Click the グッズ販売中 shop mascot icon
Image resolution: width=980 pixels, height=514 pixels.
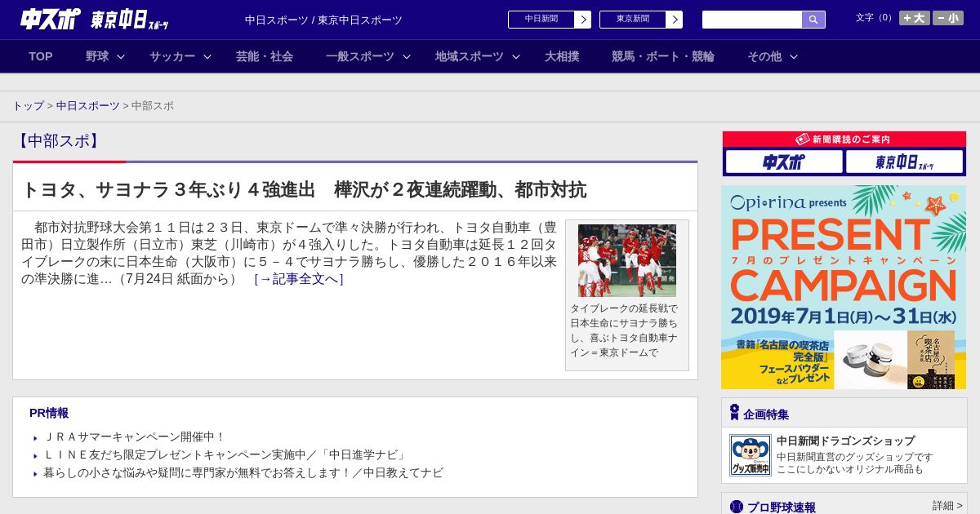[751, 455]
